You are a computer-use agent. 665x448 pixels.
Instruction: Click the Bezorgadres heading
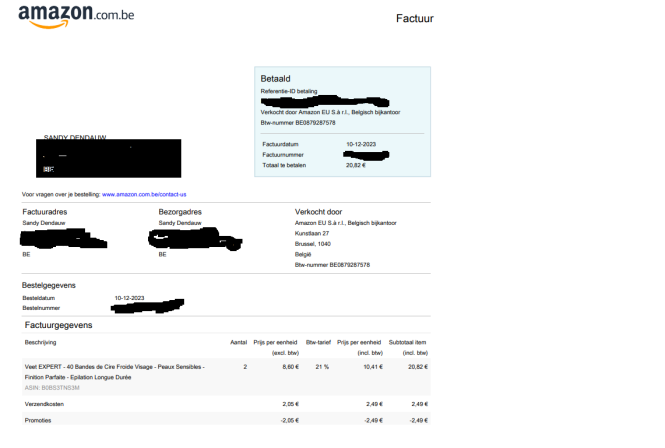[x=180, y=212]
